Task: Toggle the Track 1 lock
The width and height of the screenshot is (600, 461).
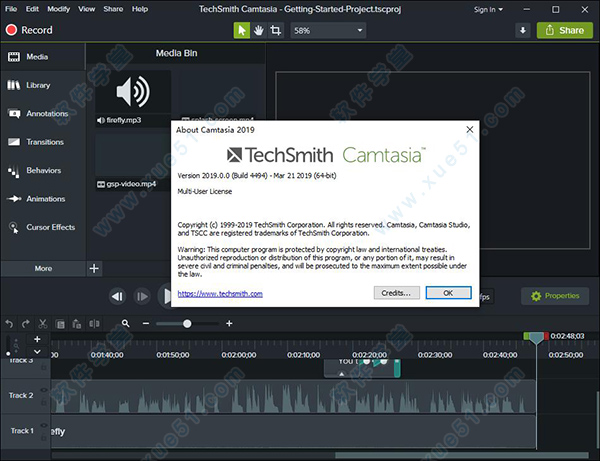Action: 44,437
